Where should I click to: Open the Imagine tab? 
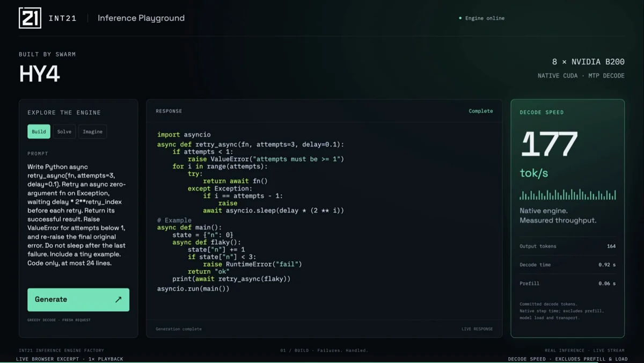92,132
